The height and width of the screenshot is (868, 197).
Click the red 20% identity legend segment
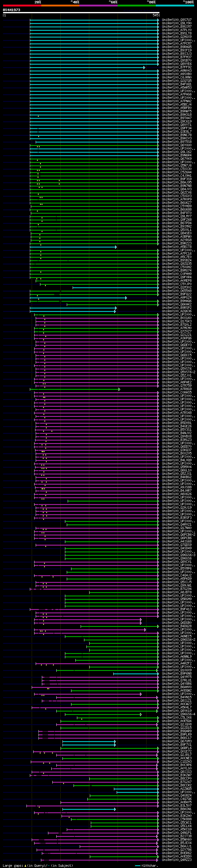22,6
